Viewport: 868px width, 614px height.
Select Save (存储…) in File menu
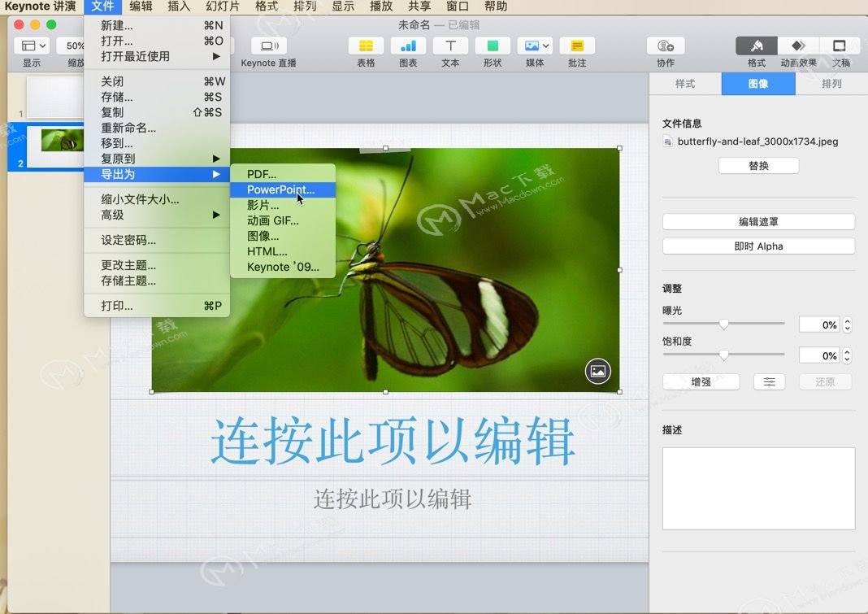coord(157,97)
